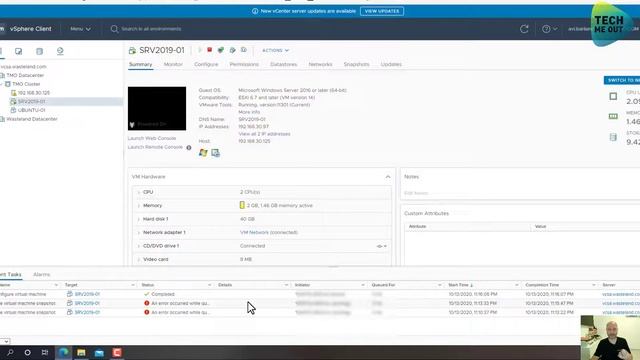The height and width of the screenshot is (360, 640).
Task: Select TMO Cluster in the tree
Action: (x=26, y=84)
